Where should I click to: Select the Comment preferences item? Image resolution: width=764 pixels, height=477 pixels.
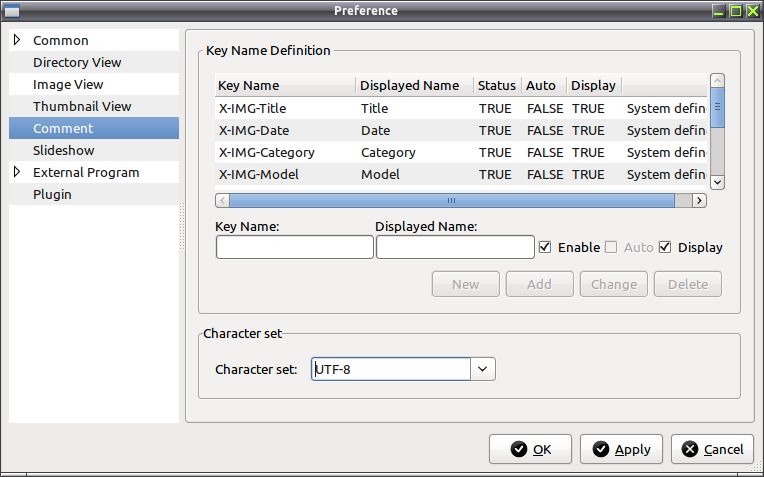click(94, 128)
